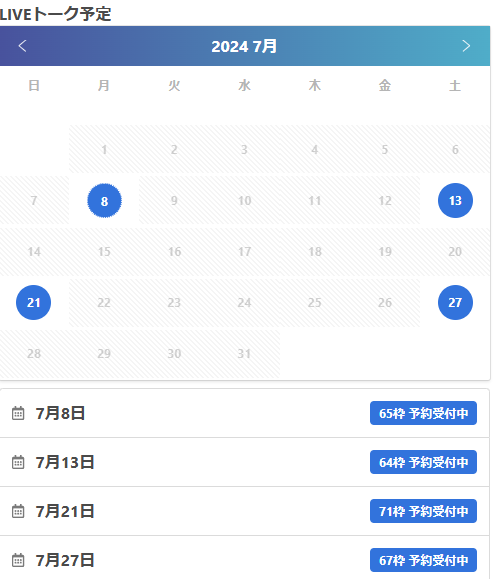
Task: Open the 65枠 予約受付中 button
Action: coord(423,413)
